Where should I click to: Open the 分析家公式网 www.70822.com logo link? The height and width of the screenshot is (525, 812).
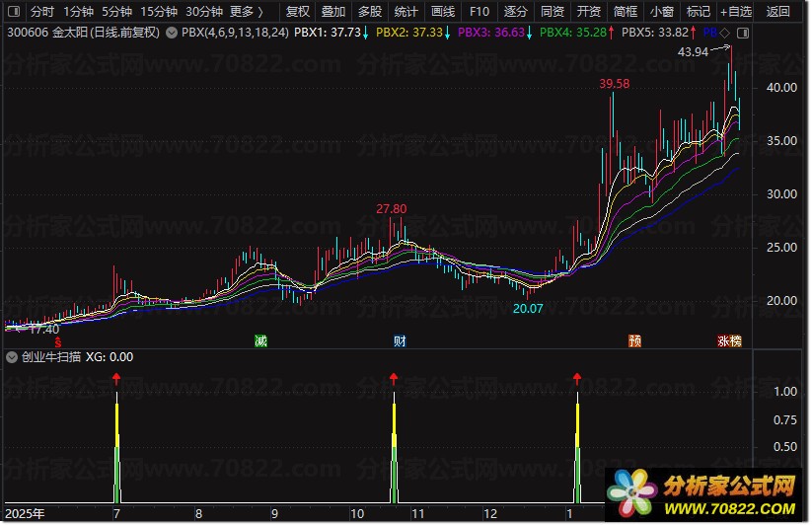pyautogui.click(x=704, y=494)
